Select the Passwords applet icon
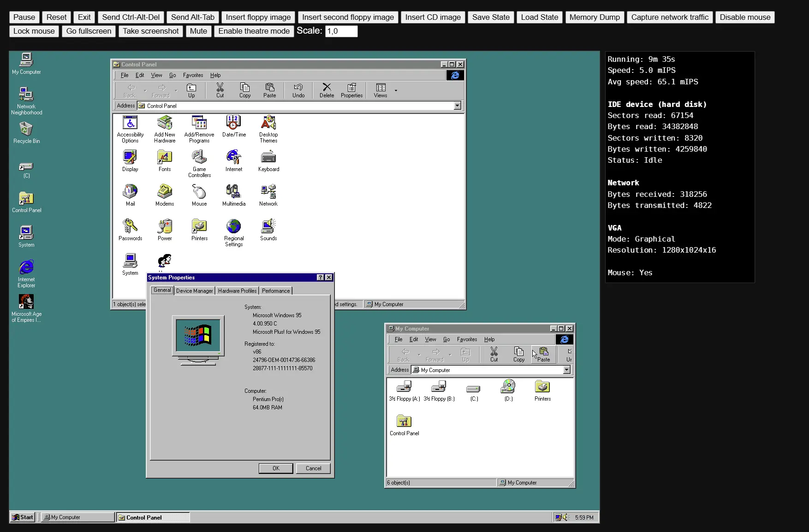 pos(130,230)
